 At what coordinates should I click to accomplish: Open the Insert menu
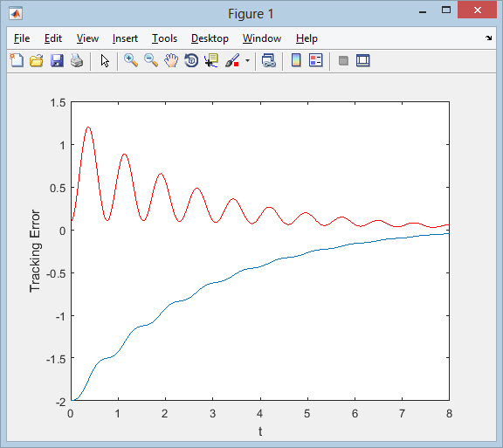click(x=125, y=38)
